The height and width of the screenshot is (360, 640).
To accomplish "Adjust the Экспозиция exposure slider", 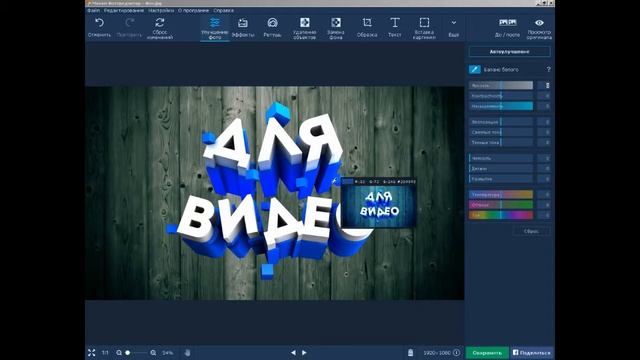I will click(x=501, y=122).
